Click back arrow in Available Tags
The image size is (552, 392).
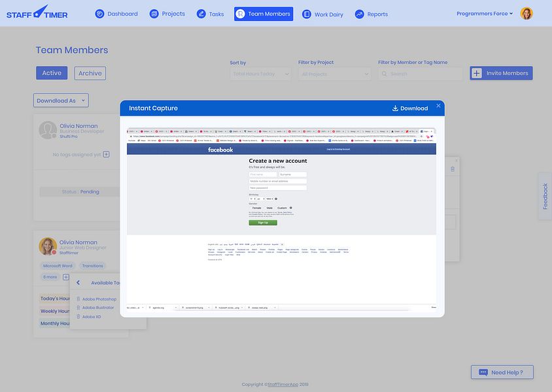pyautogui.click(x=78, y=282)
